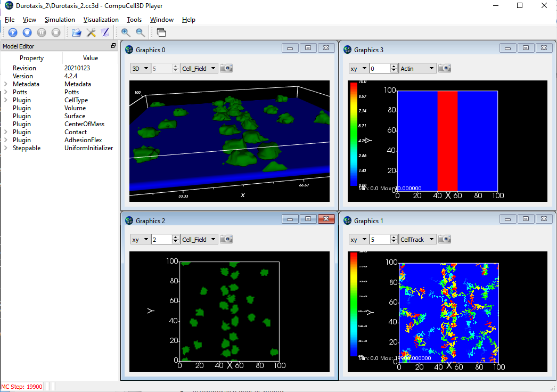Viewport: 557px width, 392px height.
Task: Expand the Steppable UniformInitializer node
Action: (5, 148)
